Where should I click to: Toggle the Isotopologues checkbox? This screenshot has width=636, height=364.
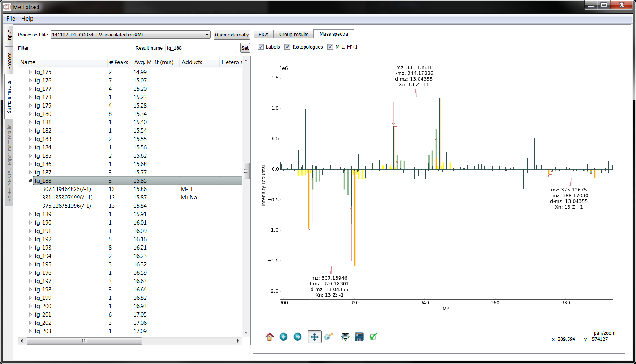[x=287, y=47]
